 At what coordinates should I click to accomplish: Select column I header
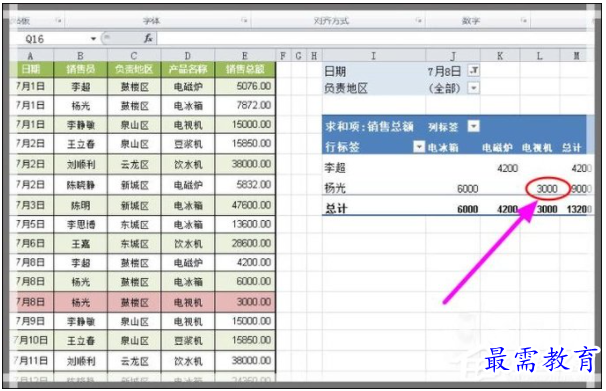click(374, 56)
